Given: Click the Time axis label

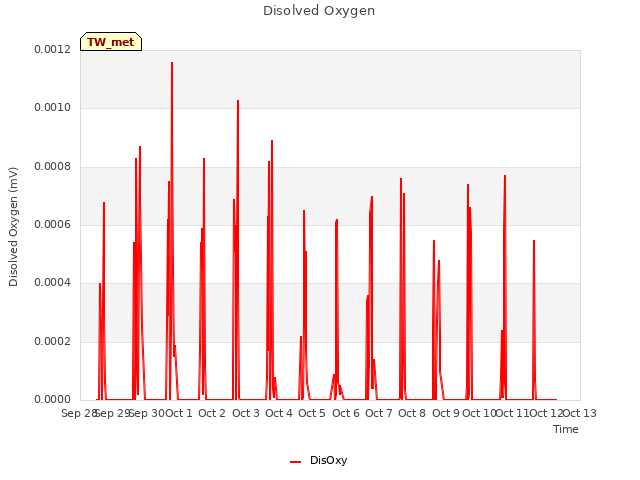Looking at the screenshot, I should (x=566, y=429).
